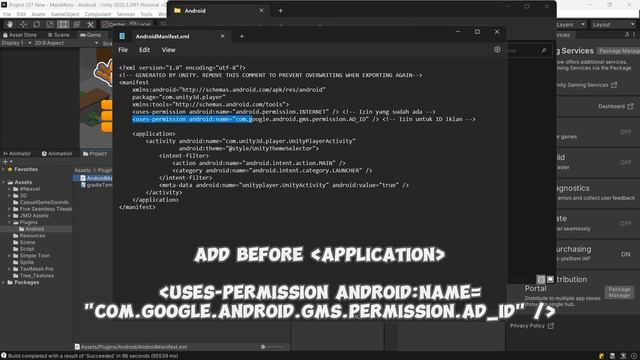Click the Unity logo icon in title bar
This screenshot has height=360, width=640.
click(4, 4)
